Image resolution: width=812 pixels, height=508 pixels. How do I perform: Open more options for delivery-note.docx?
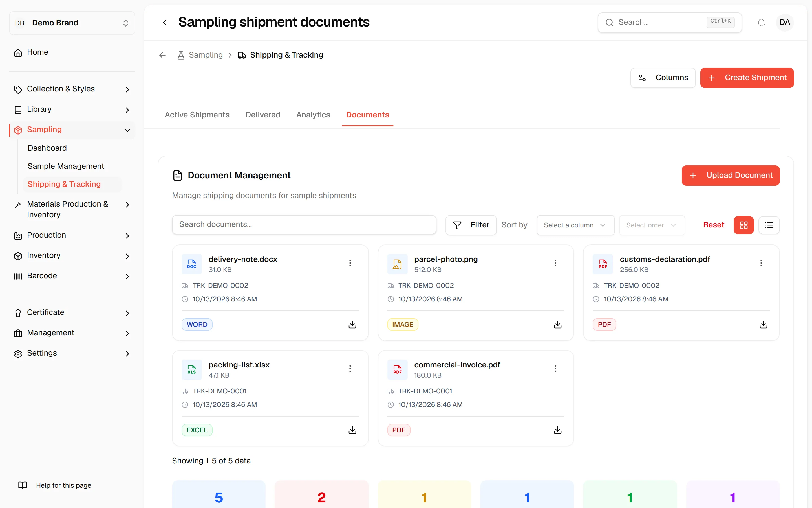(350, 263)
